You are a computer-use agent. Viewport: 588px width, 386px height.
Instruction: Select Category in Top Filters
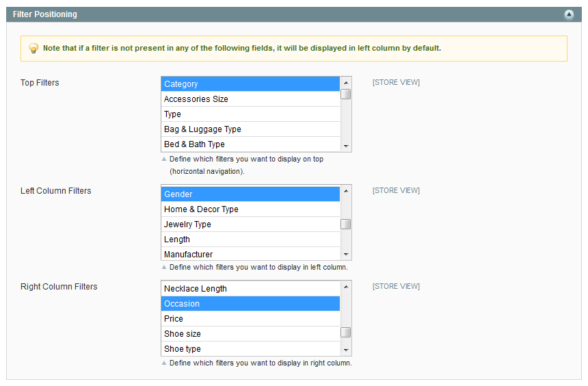pyautogui.click(x=250, y=84)
